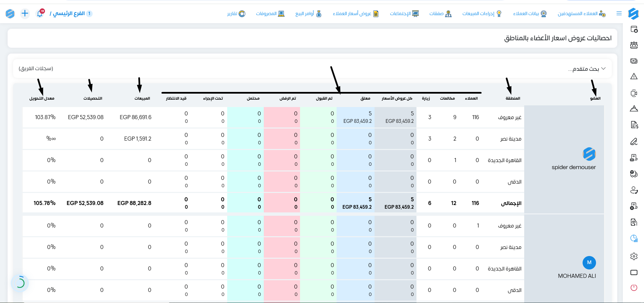Toggle the hamburger menu icon
This screenshot has height=303, width=644.
(619, 13)
